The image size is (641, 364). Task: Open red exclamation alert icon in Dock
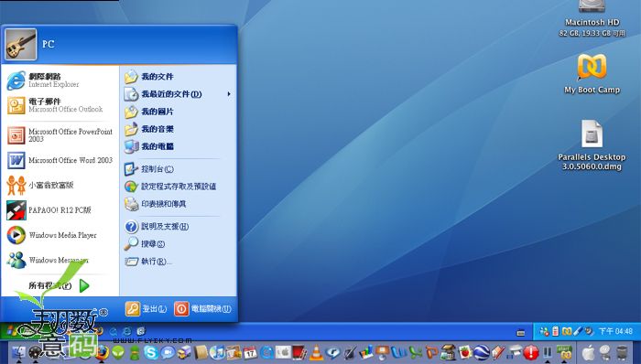(x=531, y=352)
